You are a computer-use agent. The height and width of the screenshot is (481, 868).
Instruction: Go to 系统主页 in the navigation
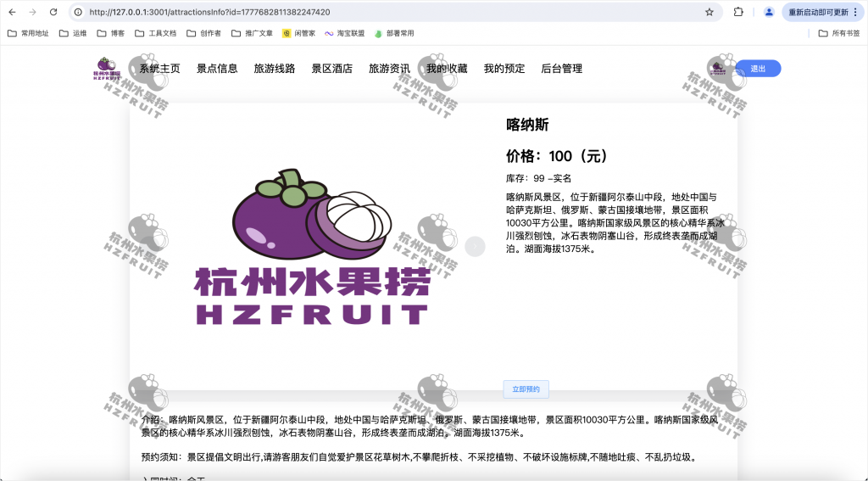coord(159,69)
